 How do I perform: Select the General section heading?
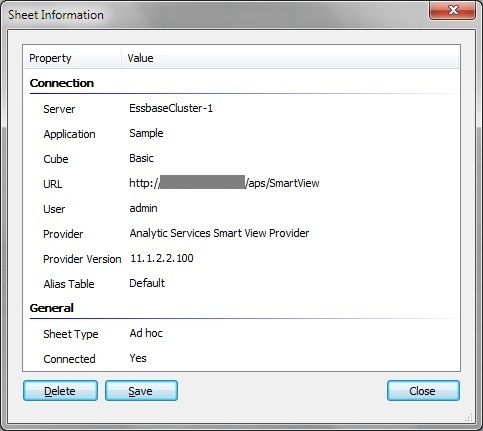click(x=52, y=308)
